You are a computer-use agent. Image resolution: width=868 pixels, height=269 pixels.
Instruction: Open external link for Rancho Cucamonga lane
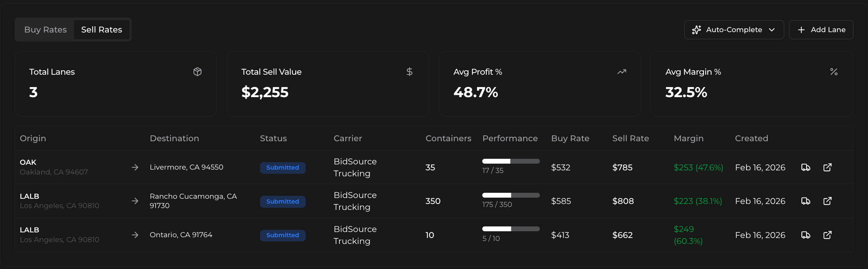(x=828, y=201)
